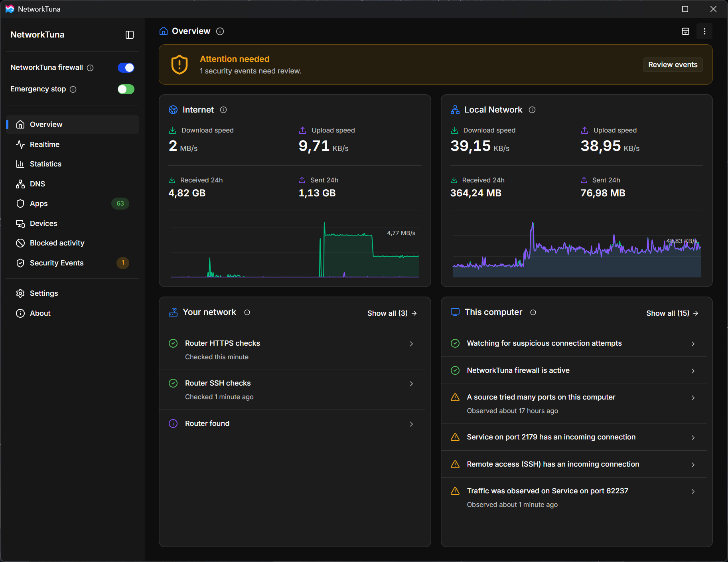Expand Service on port 2179 chevron
Image resolution: width=728 pixels, height=562 pixels.
click(x=693, y=438)
